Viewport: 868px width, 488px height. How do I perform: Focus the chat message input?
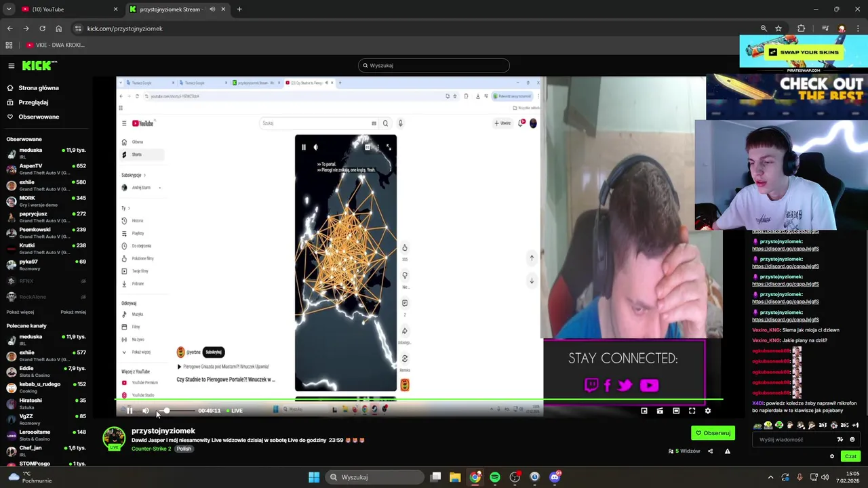click(x=795, y=439)
